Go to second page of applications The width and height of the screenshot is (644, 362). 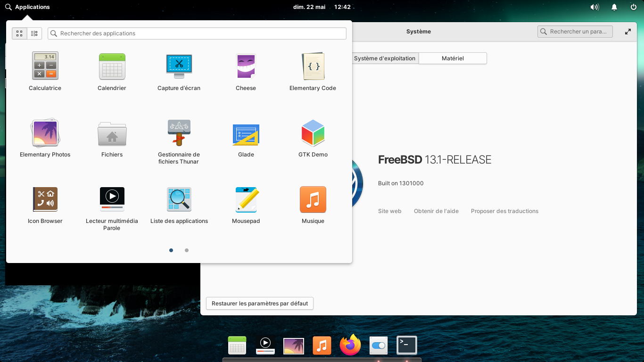[x=187, y=250]
